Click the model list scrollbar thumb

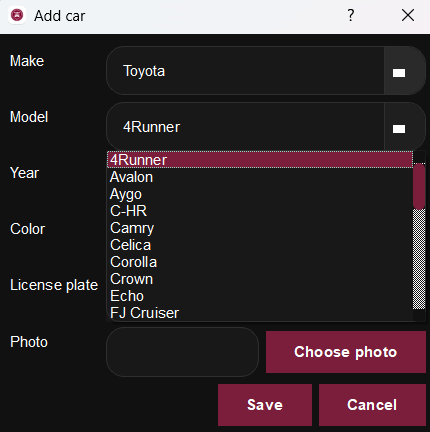[419, 186]
